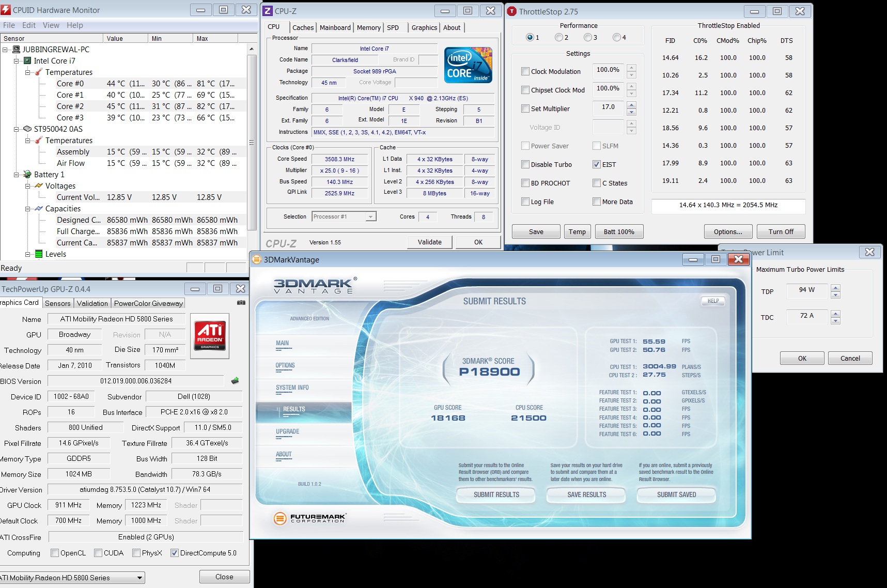Open the GPU selection dropdown in GPU-Z

(x=139, y=578)
